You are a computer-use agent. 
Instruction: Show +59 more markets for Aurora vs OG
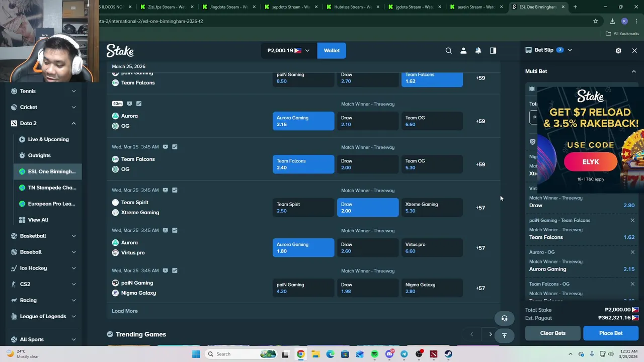[x=480, y=121]
